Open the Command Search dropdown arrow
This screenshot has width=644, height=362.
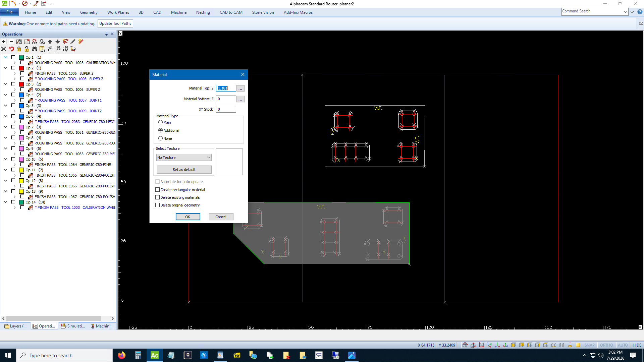coord(626,12)
